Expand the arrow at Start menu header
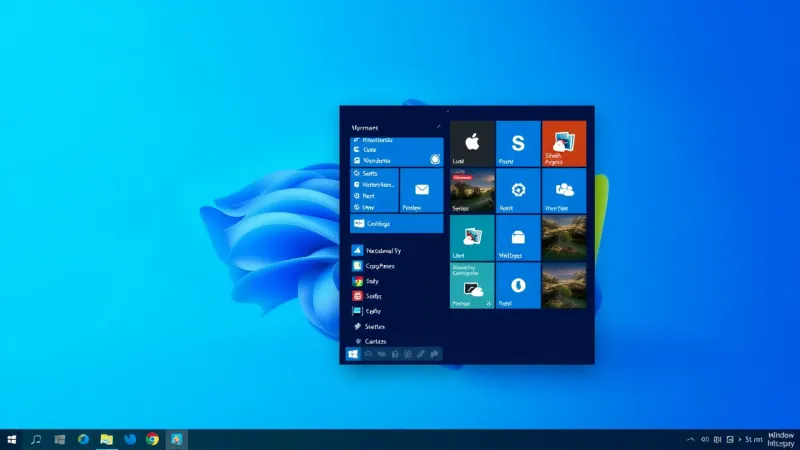The image size is (800, 450). pyautogui.click(x=437, y=128)
